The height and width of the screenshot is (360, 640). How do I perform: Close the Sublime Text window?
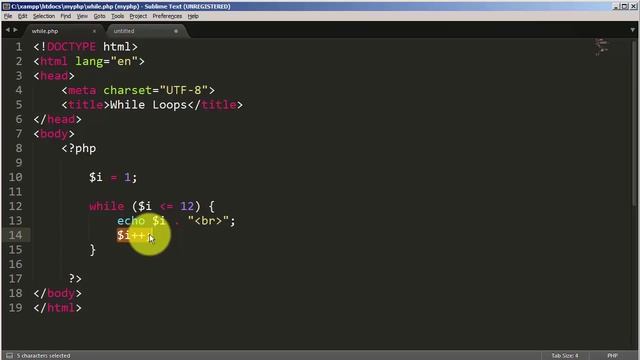(x=634, y=7)
